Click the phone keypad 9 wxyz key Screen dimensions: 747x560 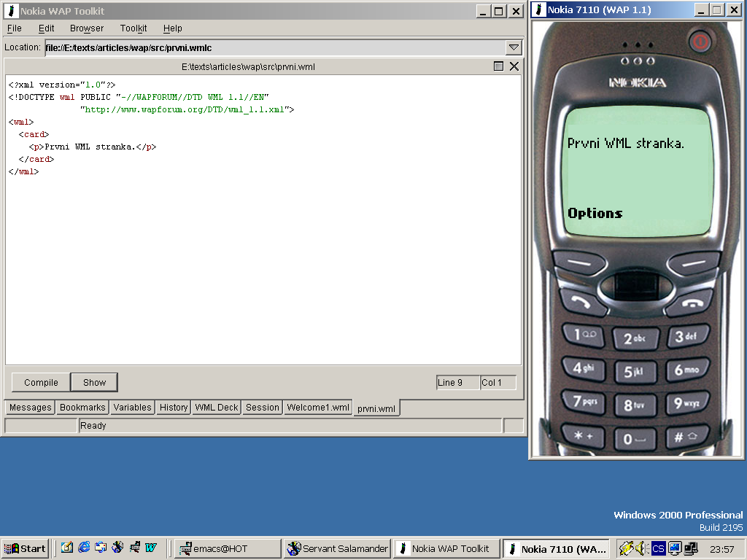[x=687, y=402]
